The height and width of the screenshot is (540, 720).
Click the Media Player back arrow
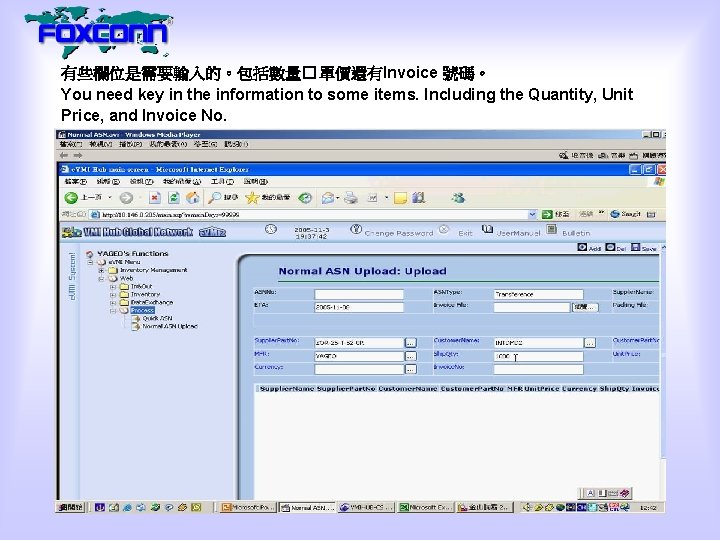click(64, 155)
